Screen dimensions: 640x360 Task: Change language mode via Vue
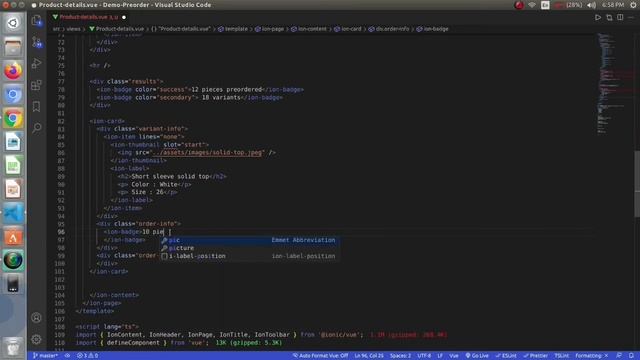453,356
